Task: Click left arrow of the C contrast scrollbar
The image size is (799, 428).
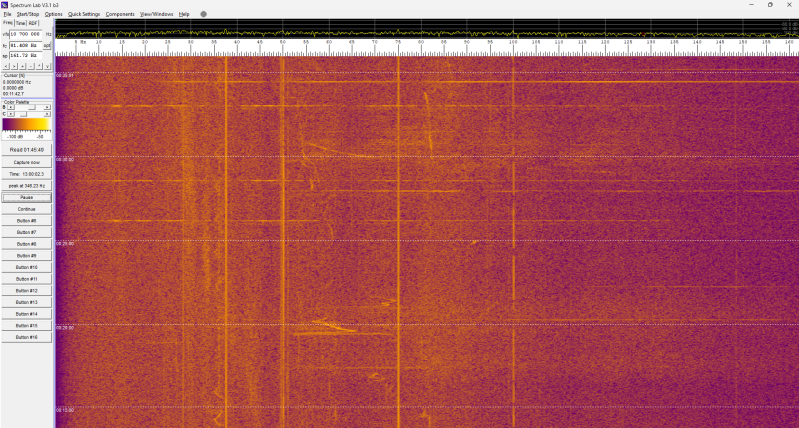Action: (x=11, y=114)
